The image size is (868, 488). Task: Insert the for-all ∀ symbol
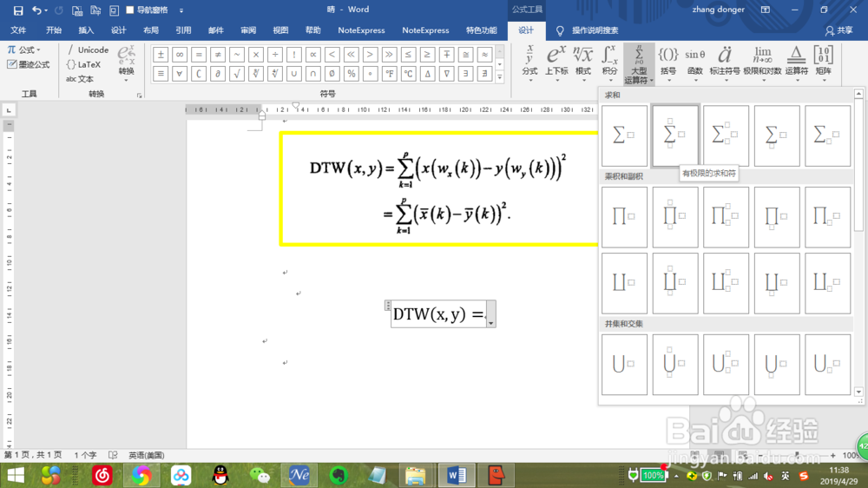click(x=180, y=73)
